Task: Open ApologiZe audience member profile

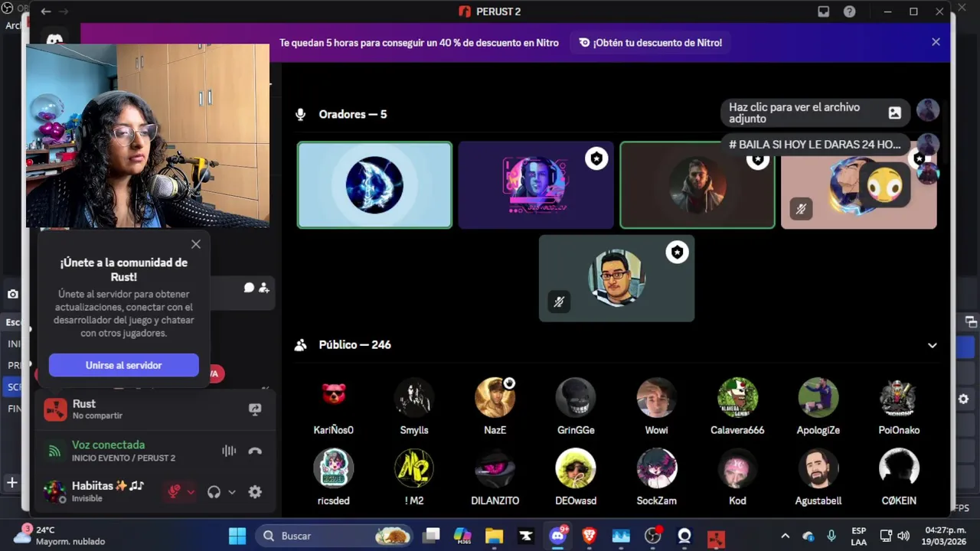Action: click(818, 407)
